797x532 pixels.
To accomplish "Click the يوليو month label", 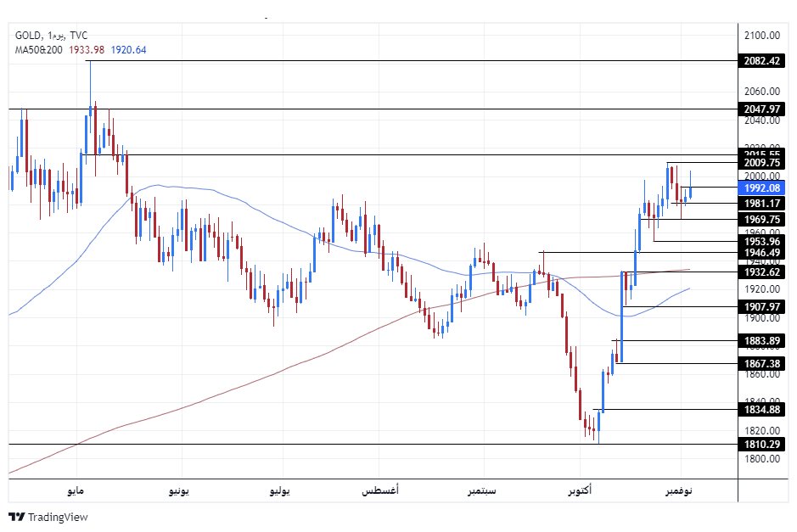I will coord(279,490).
